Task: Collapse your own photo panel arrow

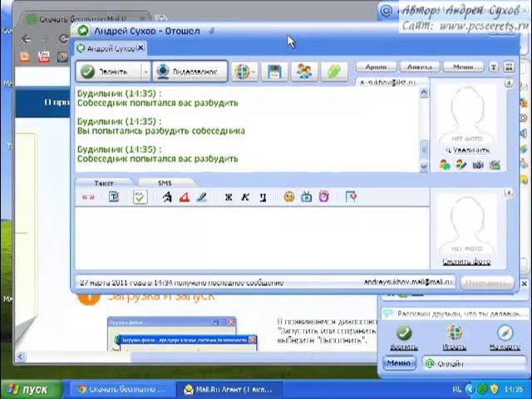Action: 508,193
